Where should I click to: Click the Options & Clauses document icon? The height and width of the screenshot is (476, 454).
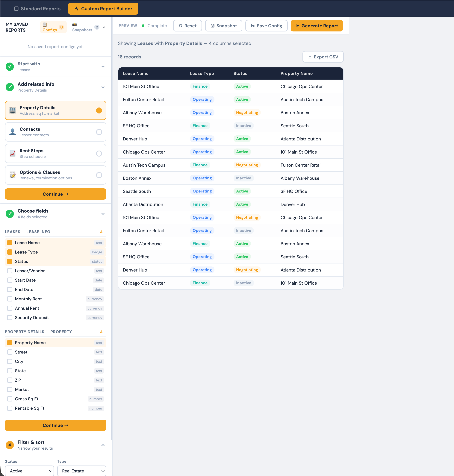(x=12, y=175)
